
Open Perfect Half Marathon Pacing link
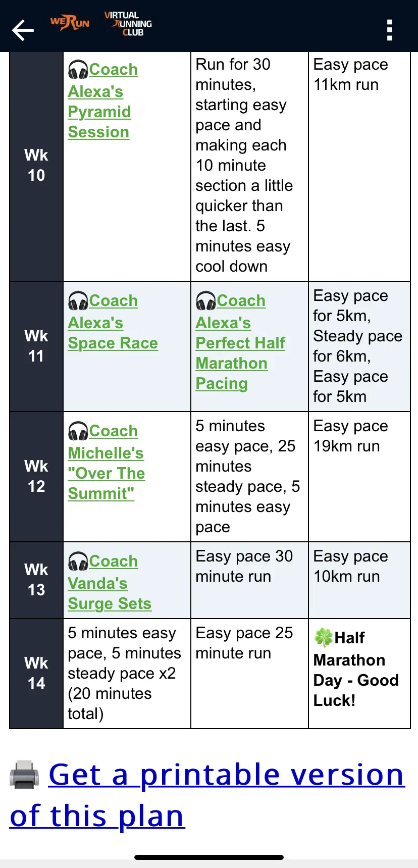[240, 342]
